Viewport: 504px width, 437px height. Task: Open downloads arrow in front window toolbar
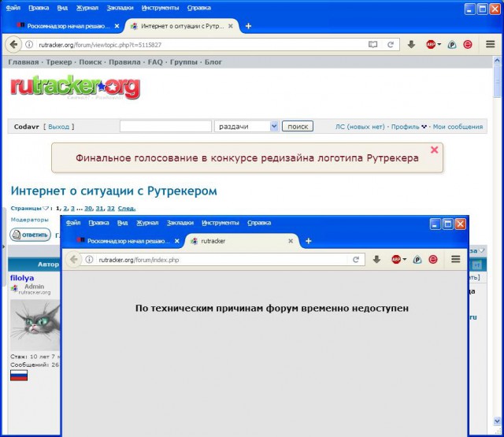(376, 259)
